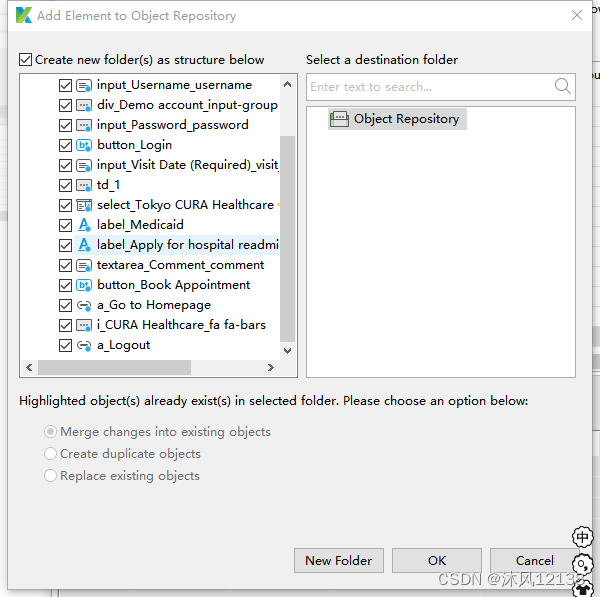Uncheck the td_1 checkbox
This screenshot has height=597, width=600.
(x=65, y=185)
